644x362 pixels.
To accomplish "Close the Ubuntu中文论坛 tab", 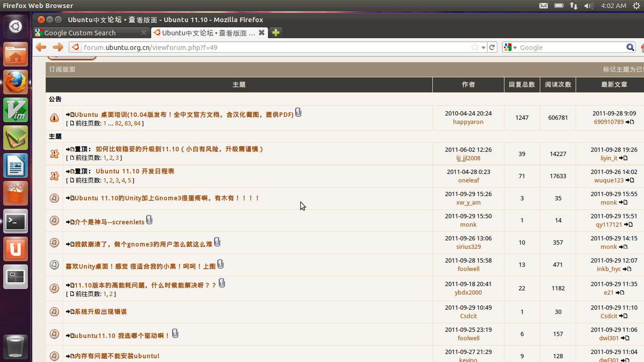I will [x=262, y=33].
